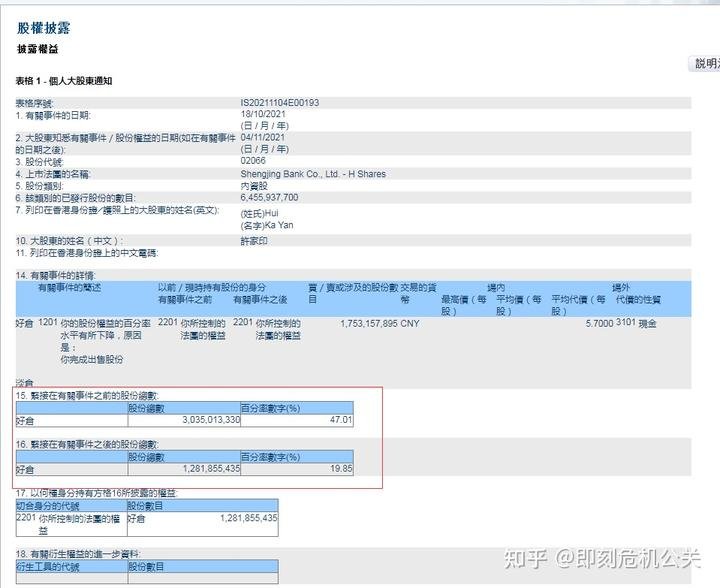Image resolution: width=720 pixels, height=588 pixels.
Task: Click the 有關事件的簡述 column header
Action: tap(69, 288)
